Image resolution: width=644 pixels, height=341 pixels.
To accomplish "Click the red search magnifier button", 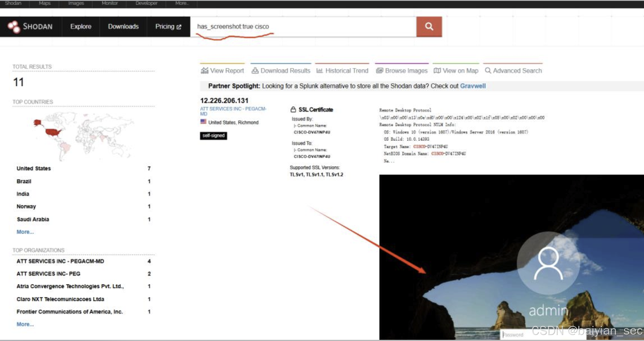I will [x=429, y=27].
